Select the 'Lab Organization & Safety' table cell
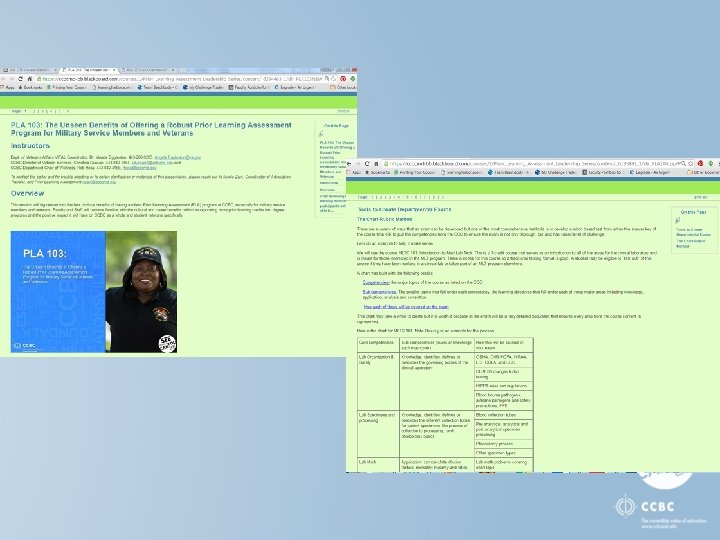The height and width of the screenshot is (540, 720). click(378, 381)
